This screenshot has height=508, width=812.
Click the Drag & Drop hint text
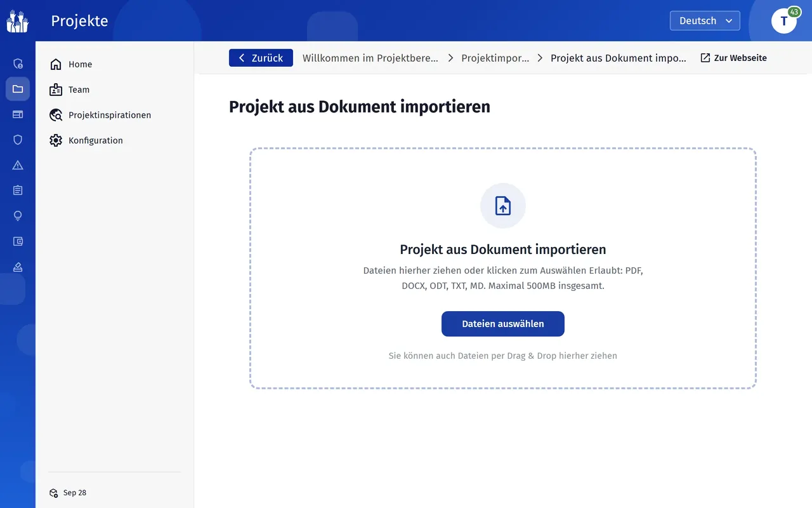503,356
